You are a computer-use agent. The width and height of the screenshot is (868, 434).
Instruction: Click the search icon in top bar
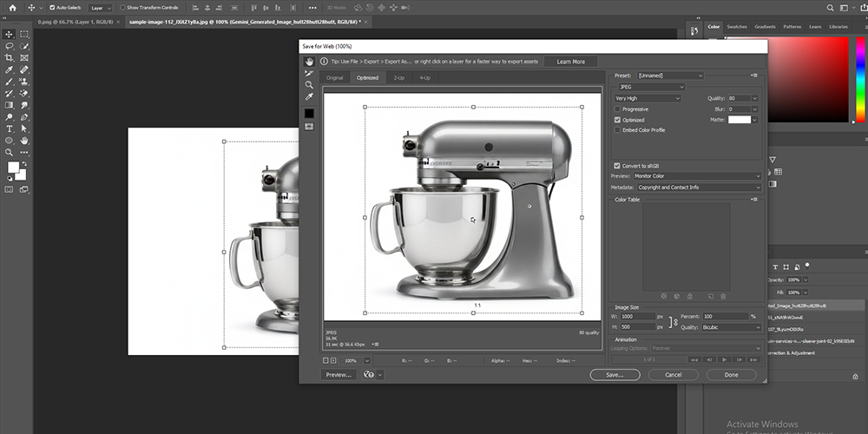(x=831, y=8)
